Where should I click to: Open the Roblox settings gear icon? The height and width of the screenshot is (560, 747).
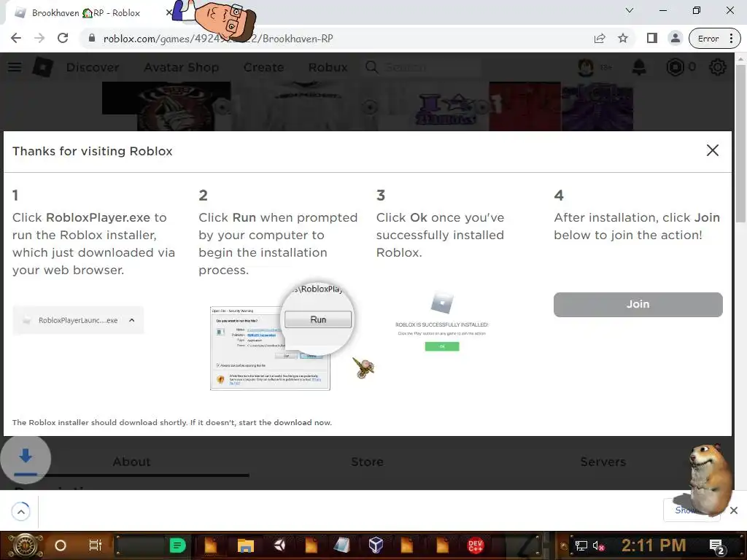(x=718, y=67)
